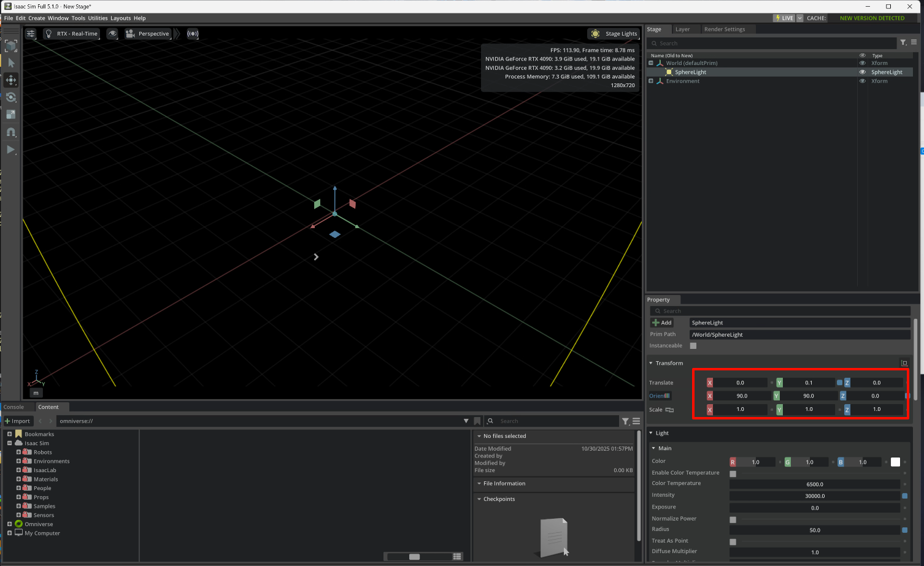
Task: Collapse the Isaac Sim tree node
Action: pos(9,443)
